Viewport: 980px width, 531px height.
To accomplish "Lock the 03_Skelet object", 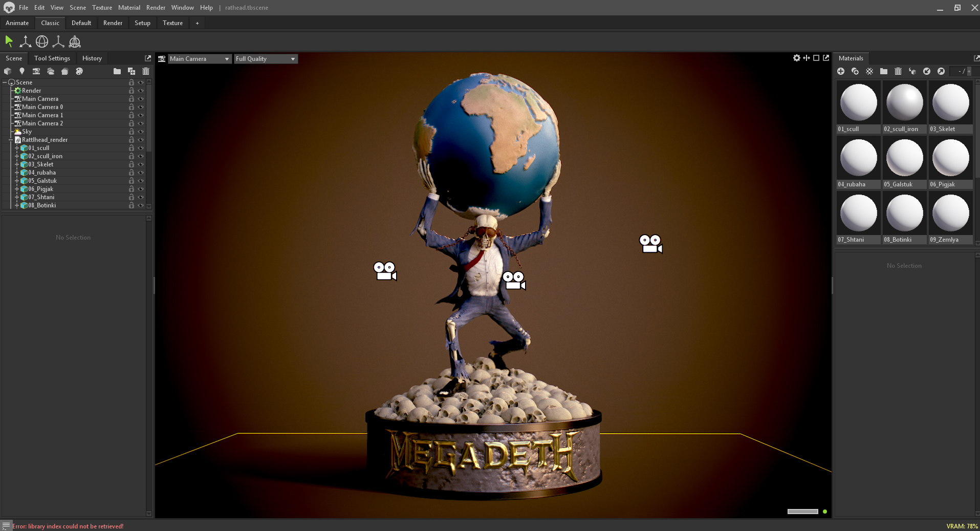I will pyautogui.click(x=132, y=164).
